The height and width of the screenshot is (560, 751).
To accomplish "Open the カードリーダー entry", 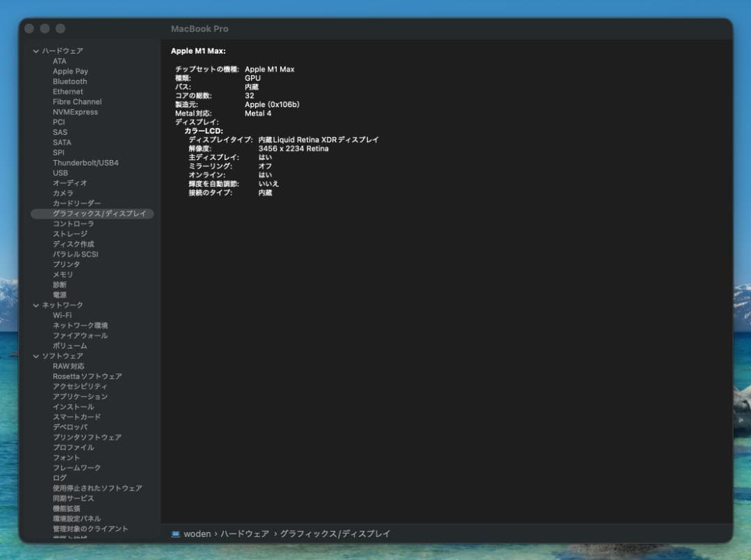I will pos(76,204).
